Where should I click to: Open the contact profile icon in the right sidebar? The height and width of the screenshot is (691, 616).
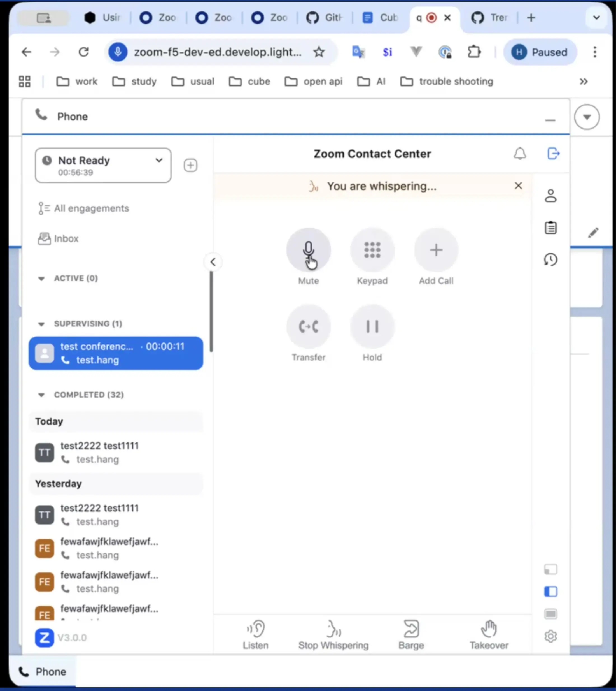[551, 196]
